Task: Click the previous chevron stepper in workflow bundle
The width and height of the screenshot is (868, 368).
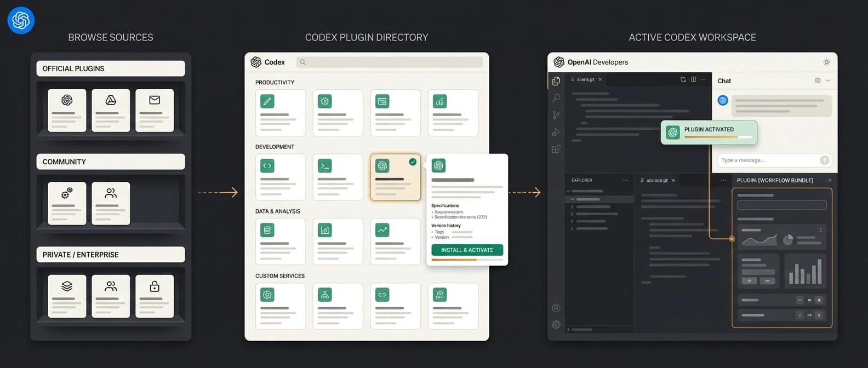Action: click(800, 315)
